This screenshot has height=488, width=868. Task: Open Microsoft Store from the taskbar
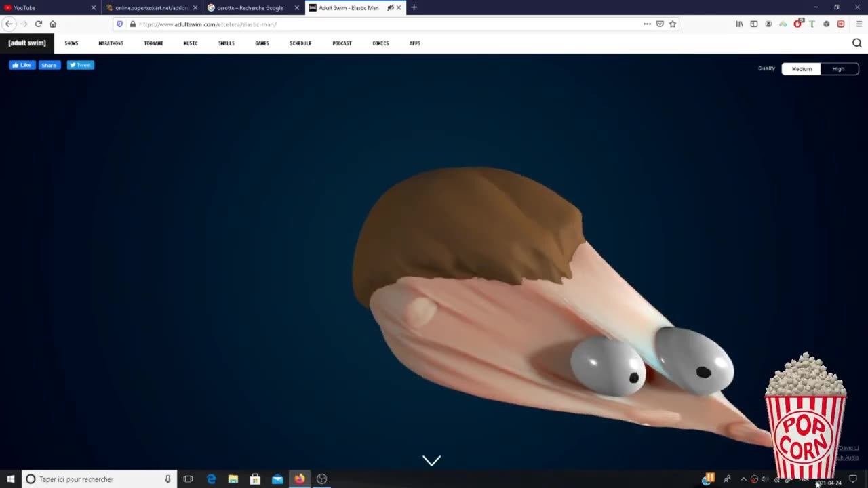coord(255,479)
